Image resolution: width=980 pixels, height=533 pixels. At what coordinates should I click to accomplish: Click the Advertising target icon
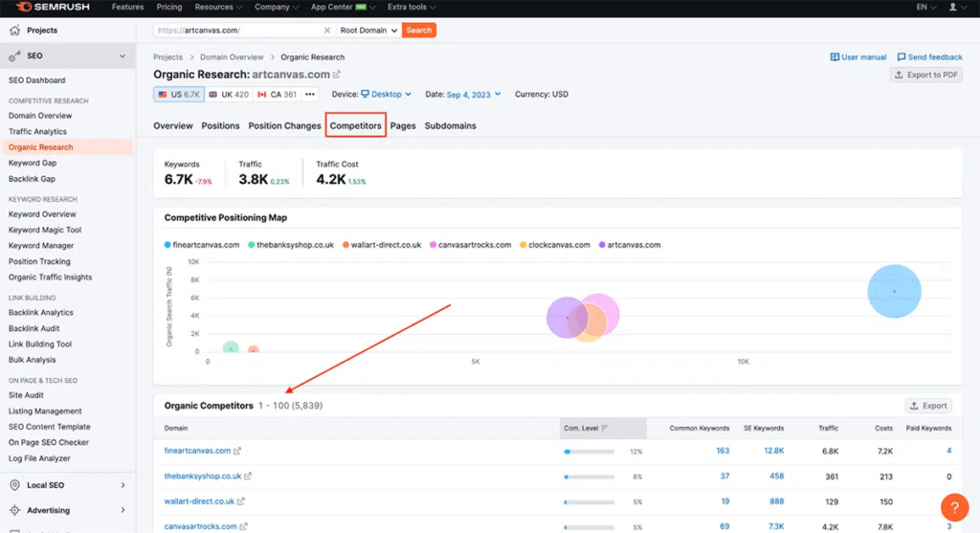14,510
